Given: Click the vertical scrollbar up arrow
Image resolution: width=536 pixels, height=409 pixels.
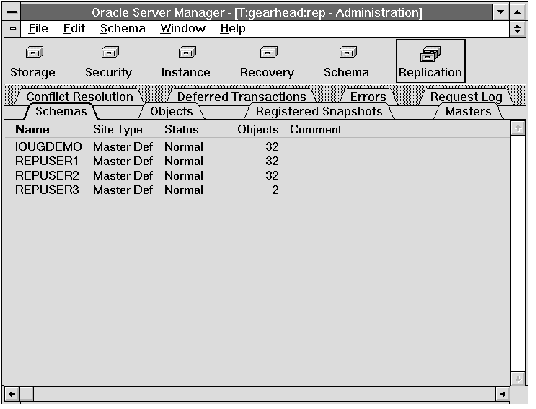Looking at the screenshot, I should coord(518,128).
